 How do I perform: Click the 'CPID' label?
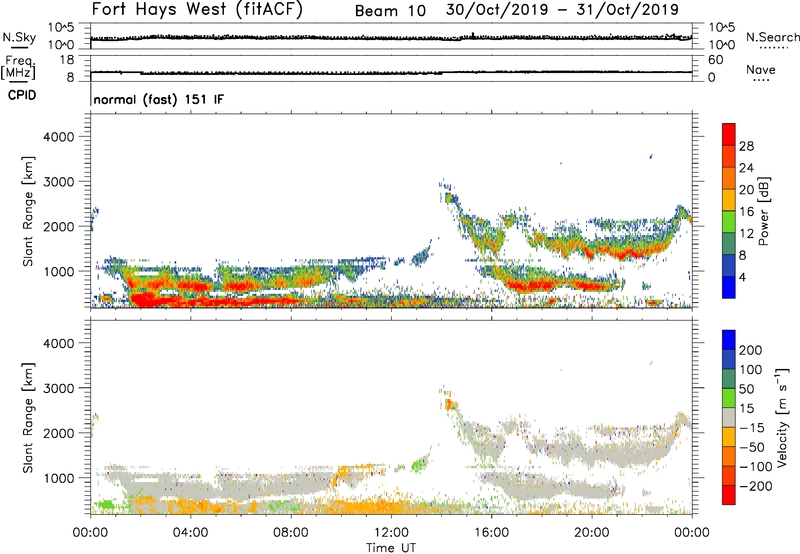click(x=22, y=95)
